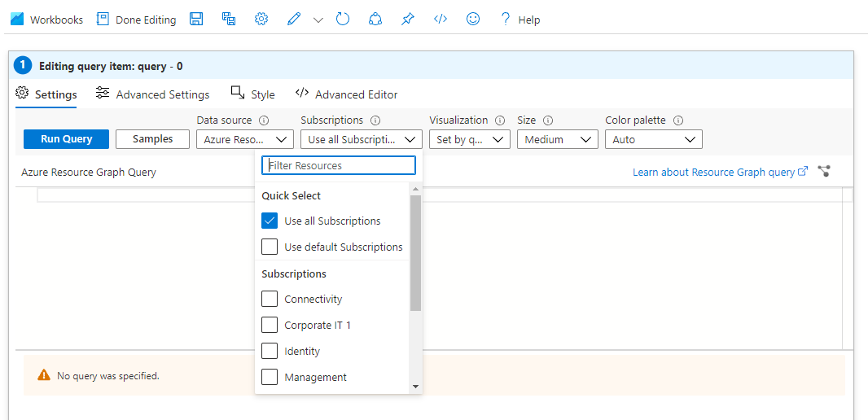This screenshot has width=868, height=420.
Task: Click the Refresh icon in toolbar
Action: click(x=343, y=20)
